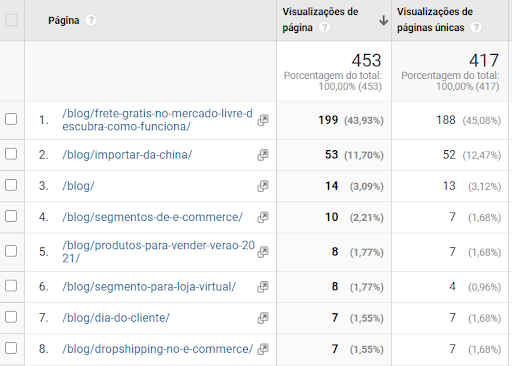
Task: Show help icon for Visualizações de páginas únicas
Action: pyautogui.click(x=476, y=27)
